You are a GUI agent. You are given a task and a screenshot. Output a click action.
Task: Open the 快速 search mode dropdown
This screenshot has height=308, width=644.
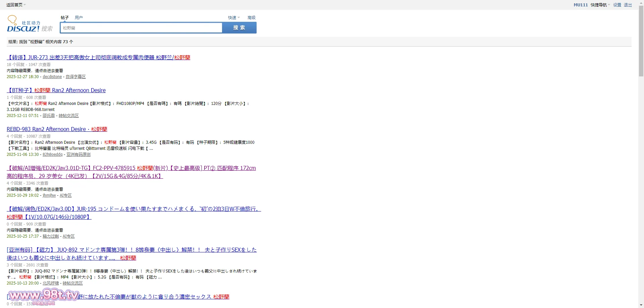[x=233, y=17]
